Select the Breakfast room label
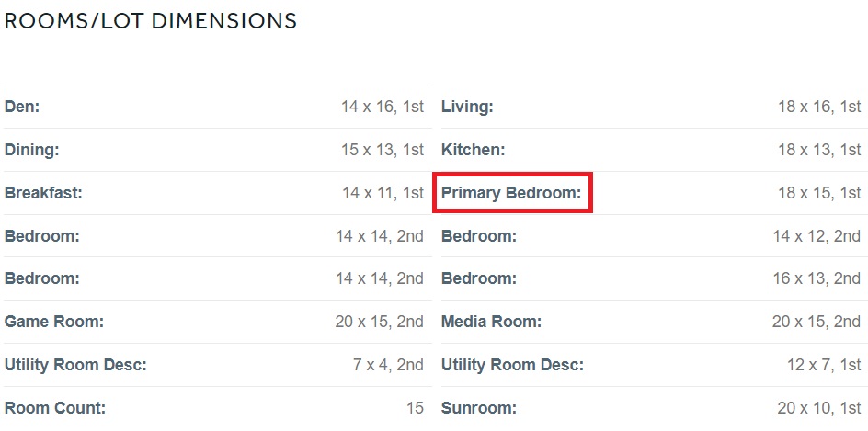 coord(43,193)
